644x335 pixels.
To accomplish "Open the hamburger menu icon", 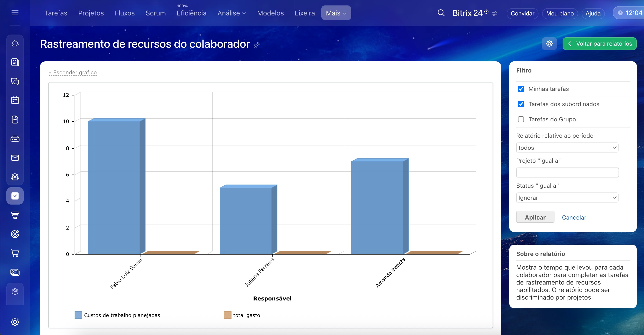I will click(15, 13).
